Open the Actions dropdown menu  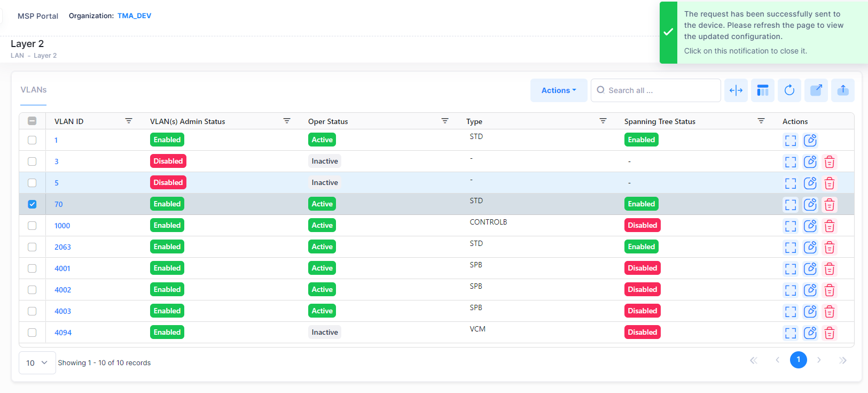pos(559,90)
